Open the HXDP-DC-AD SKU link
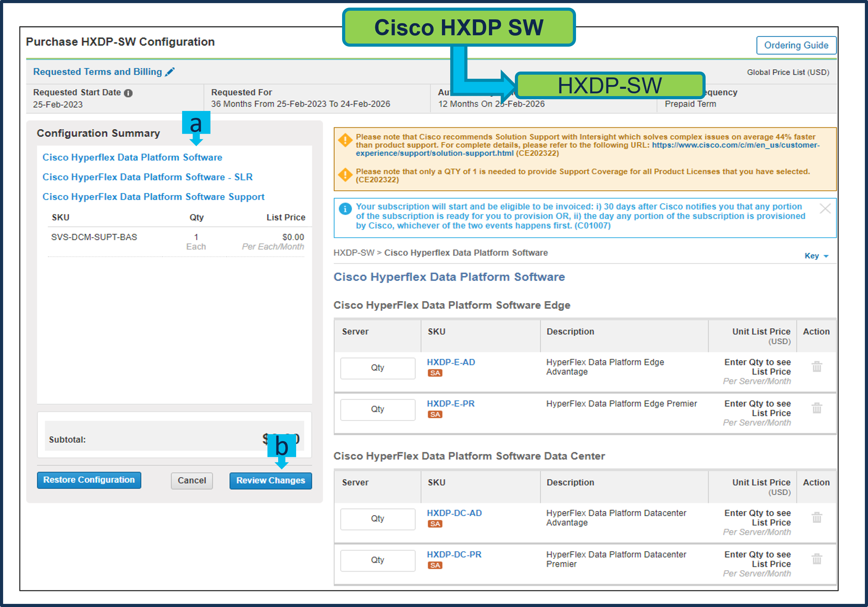Screen dimensions: 868x607 [454, 513]
